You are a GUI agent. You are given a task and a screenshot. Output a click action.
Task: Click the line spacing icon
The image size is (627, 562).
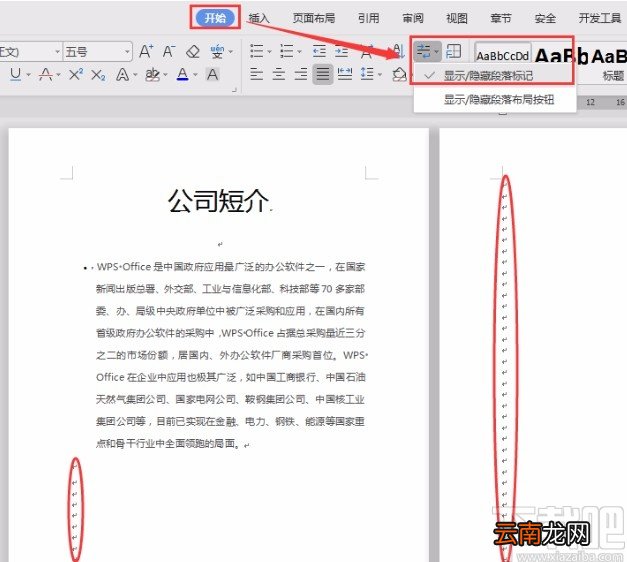coord(367,74)
